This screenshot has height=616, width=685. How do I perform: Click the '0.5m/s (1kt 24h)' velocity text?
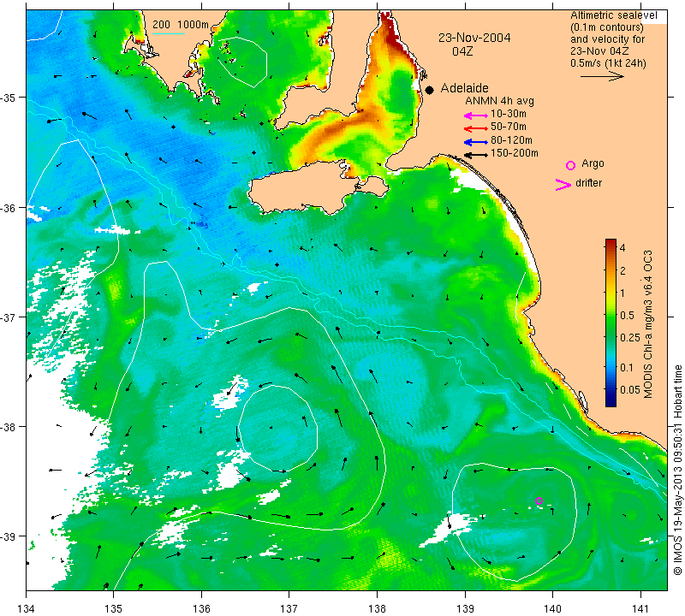pos(608,63)
